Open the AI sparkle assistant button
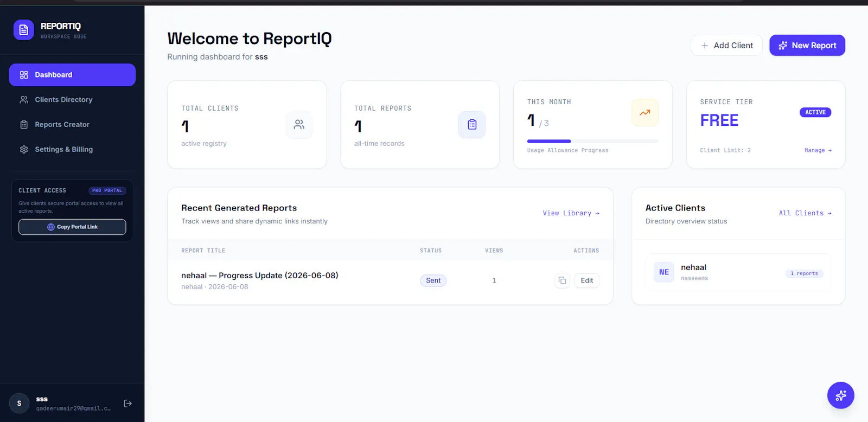This screenshot has height=422, width=868. tap(841, 395)
